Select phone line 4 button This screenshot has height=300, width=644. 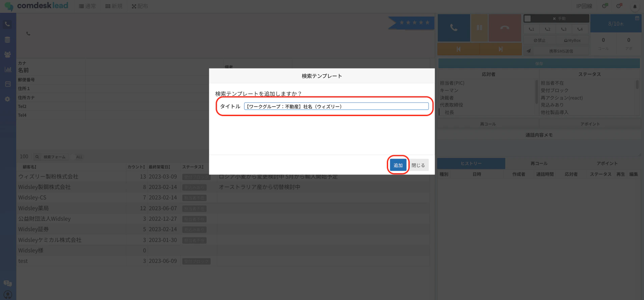click(x=580, y=29)
